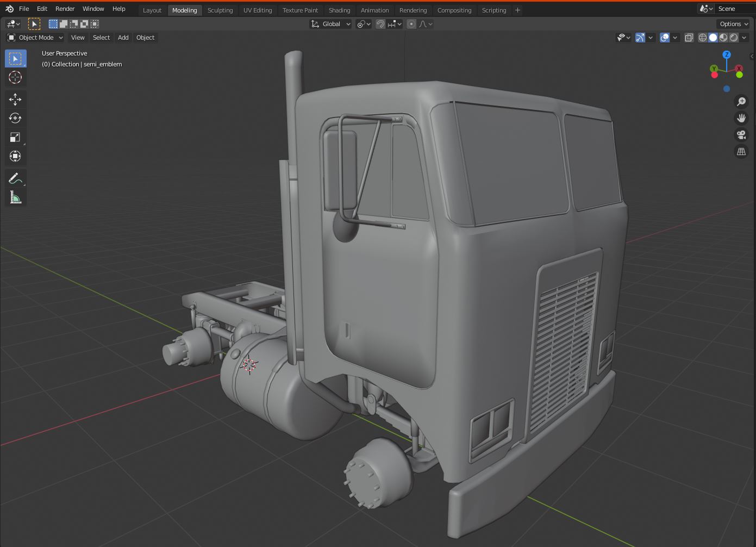The image size is (756, 547).
Task: Toggle X-Ray mode
Action: coord(689,38)
